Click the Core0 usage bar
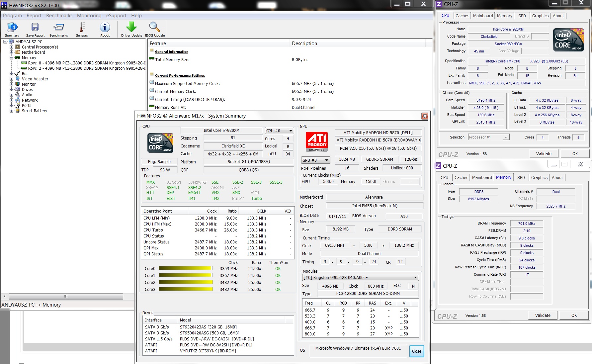 [x=186, y=268]
